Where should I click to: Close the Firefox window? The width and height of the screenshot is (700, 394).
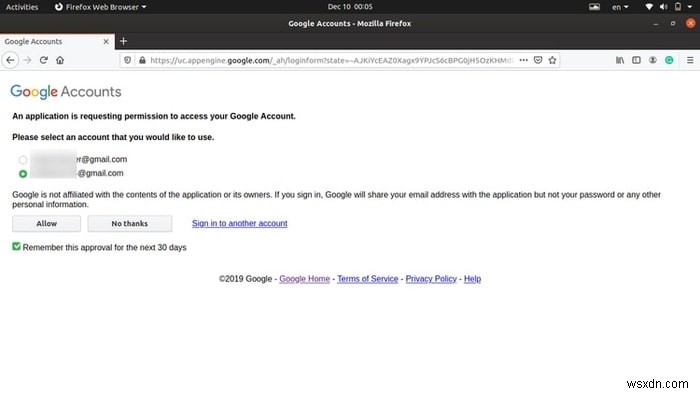[691, 23]
